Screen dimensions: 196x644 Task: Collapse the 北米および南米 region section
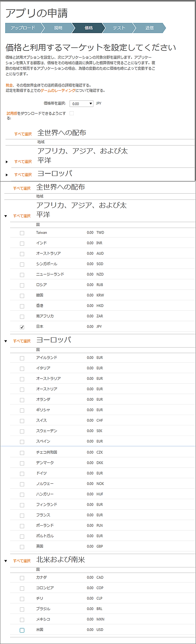pyautogui.click(x=6, y=561)
